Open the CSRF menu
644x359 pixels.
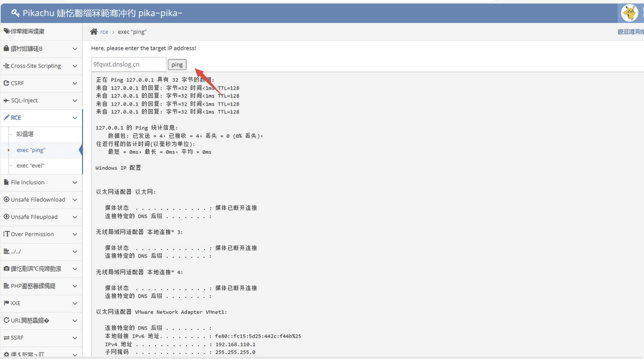(x=41, y=83)
